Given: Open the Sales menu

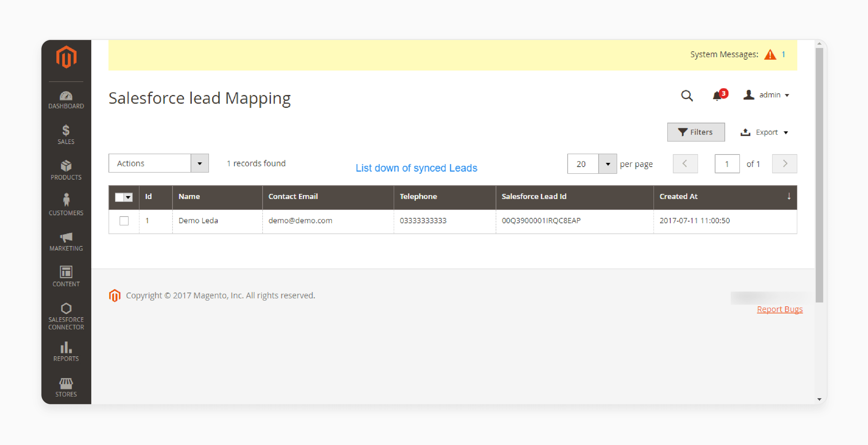Looking at the screenshot, I should (66, 135).
